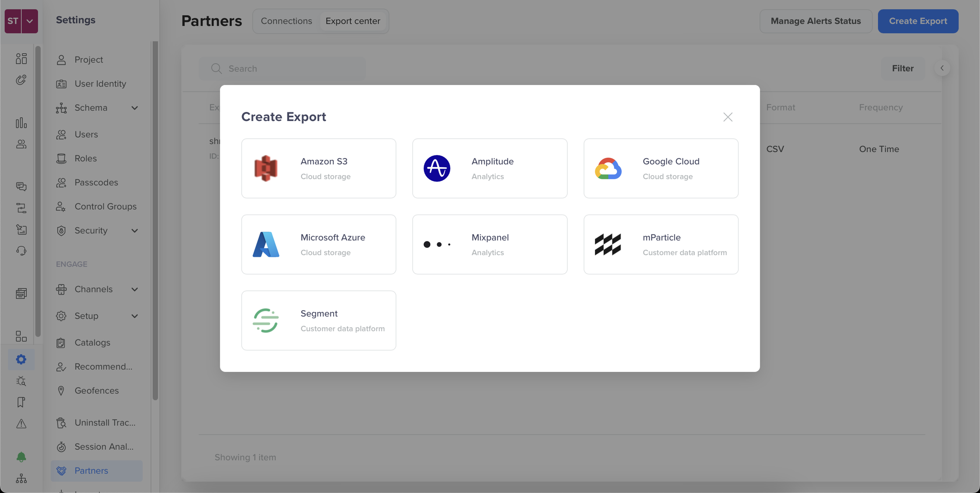Image resolution: width=980 pixels, height=493 pixels.
Task: Select Amazon S3 export destination
Action: pyautogui.click(x=318, y=168)
